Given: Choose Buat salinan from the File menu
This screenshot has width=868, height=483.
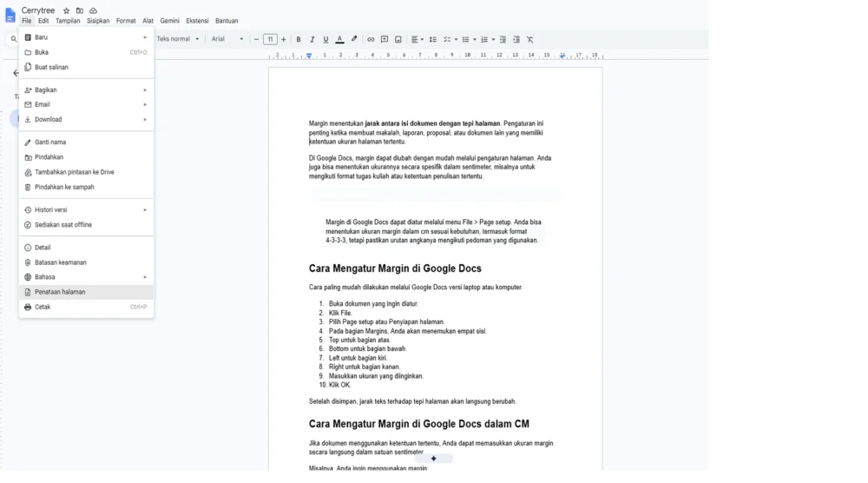Looking at the screenshot, I should (x=86, y=68).
